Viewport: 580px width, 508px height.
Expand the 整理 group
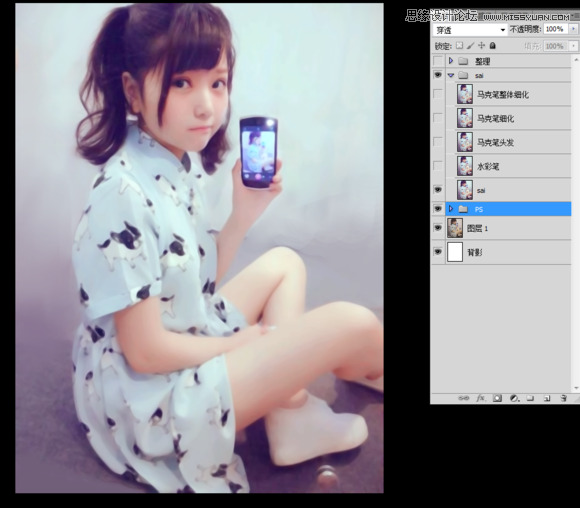tap(451, 61)
